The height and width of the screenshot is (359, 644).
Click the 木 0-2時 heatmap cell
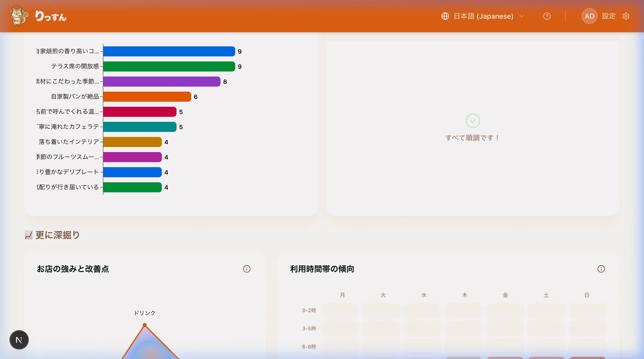(464, 310)
